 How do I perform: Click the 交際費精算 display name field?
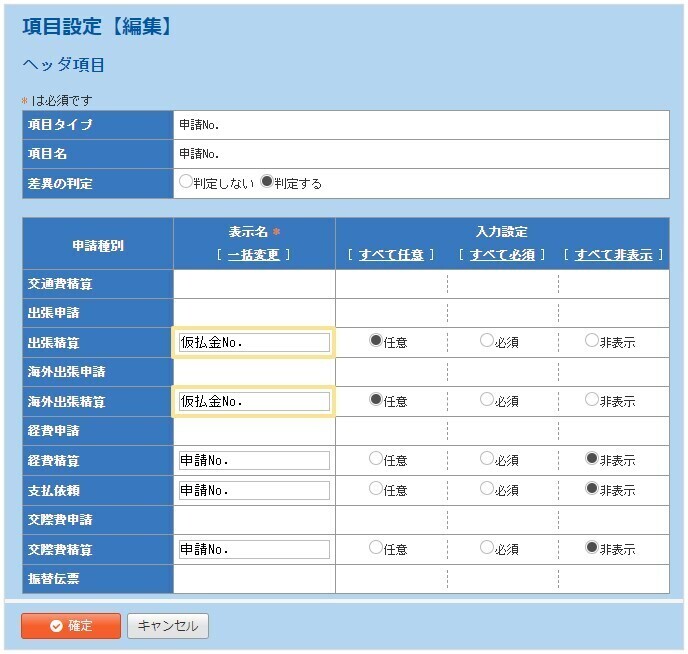[x=254, y=550]
